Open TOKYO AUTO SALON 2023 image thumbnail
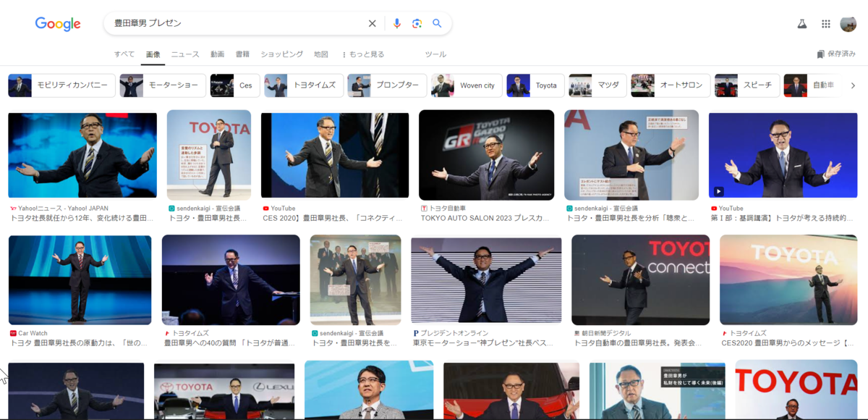The height and width of the screenshot is (420, 868). tap(487, 155)
